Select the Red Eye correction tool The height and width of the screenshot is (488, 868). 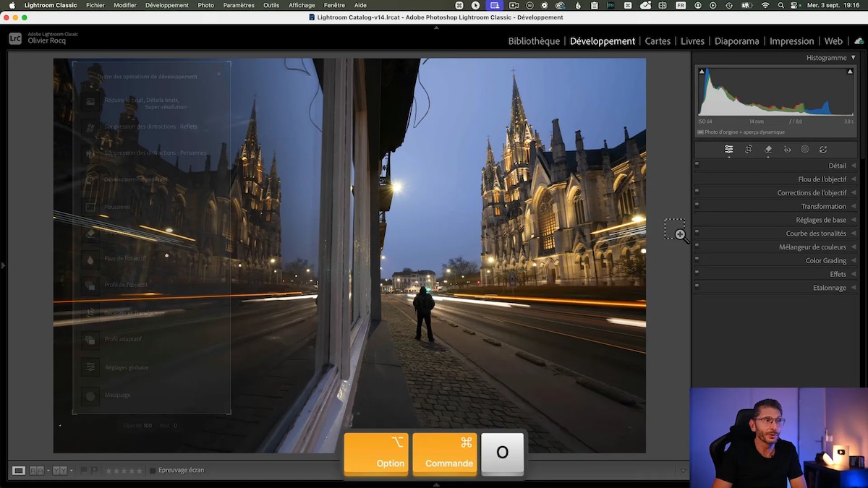(x=787, y=150)
